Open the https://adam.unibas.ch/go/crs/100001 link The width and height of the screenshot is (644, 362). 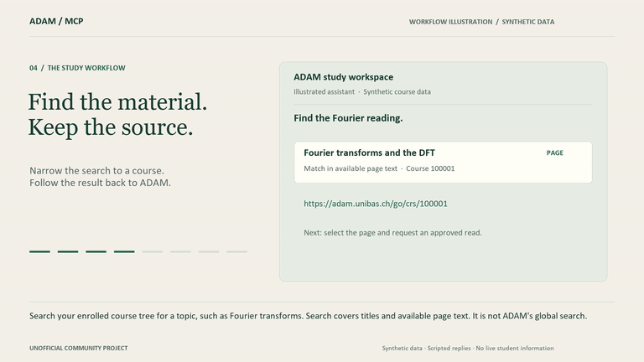pyautogui.click(x=376, y=204)
